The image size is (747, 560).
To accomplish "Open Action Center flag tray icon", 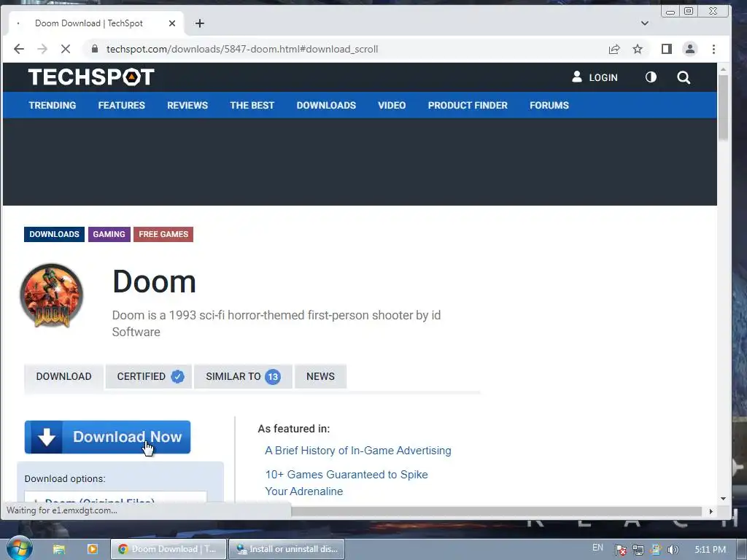I will coord(620,550).
